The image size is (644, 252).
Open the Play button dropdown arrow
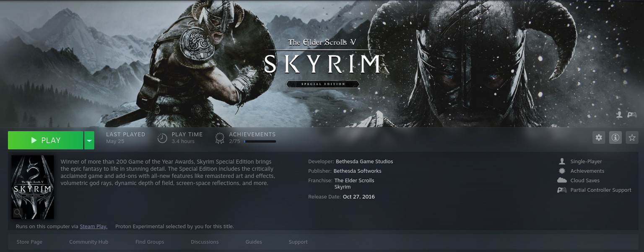(x=89, y=140)
